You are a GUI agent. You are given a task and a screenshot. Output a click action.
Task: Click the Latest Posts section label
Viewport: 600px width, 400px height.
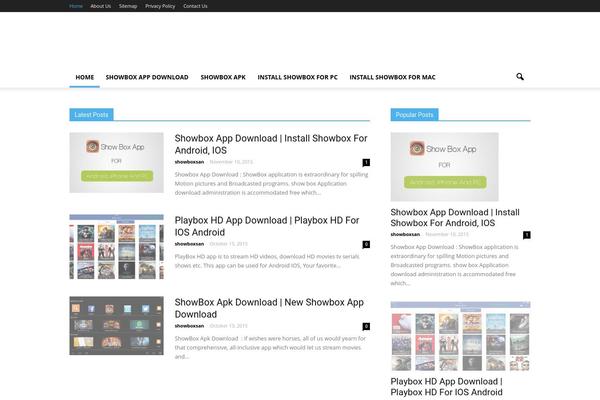(x=91, y=114)
